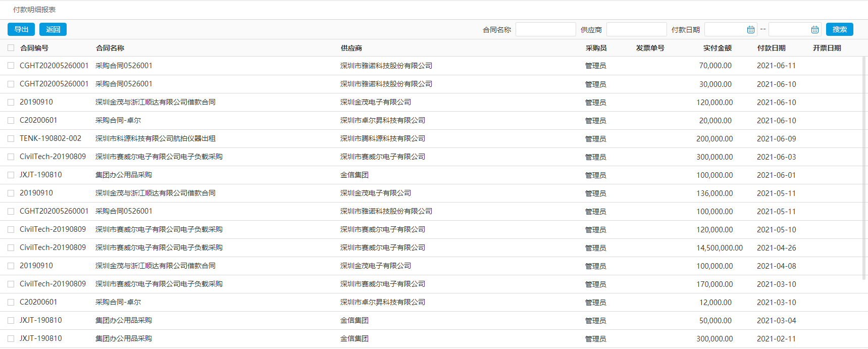Select the 深圳市腾科源科技有限公司 supplier cell

[x=382, y=138]
